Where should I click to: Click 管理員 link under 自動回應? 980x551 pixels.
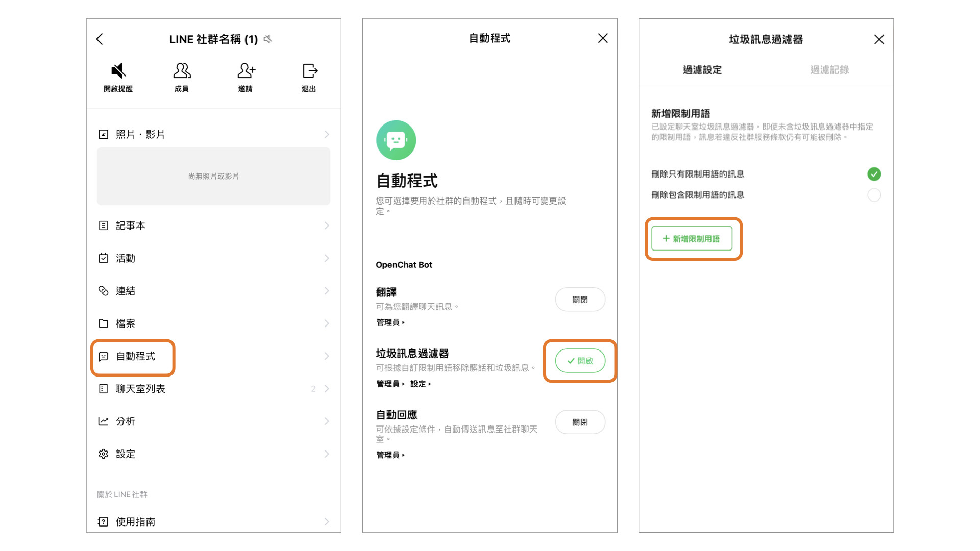[390, 455]
